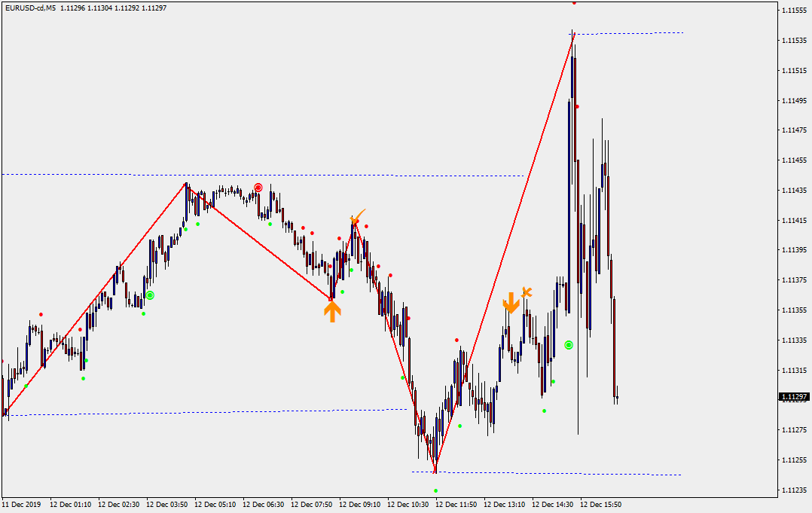The image size is (812, 513).
Task: Click the red circled marker near 06:30
Action: click(258, 188)
